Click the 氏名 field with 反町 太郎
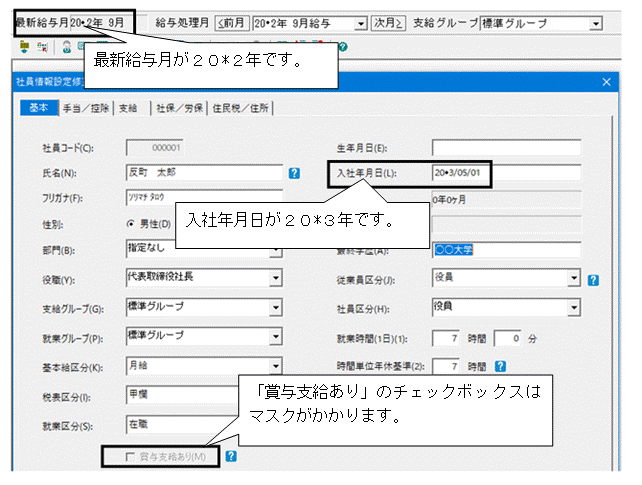This screenshot has height=485, width=642. (x=204, y=173)
